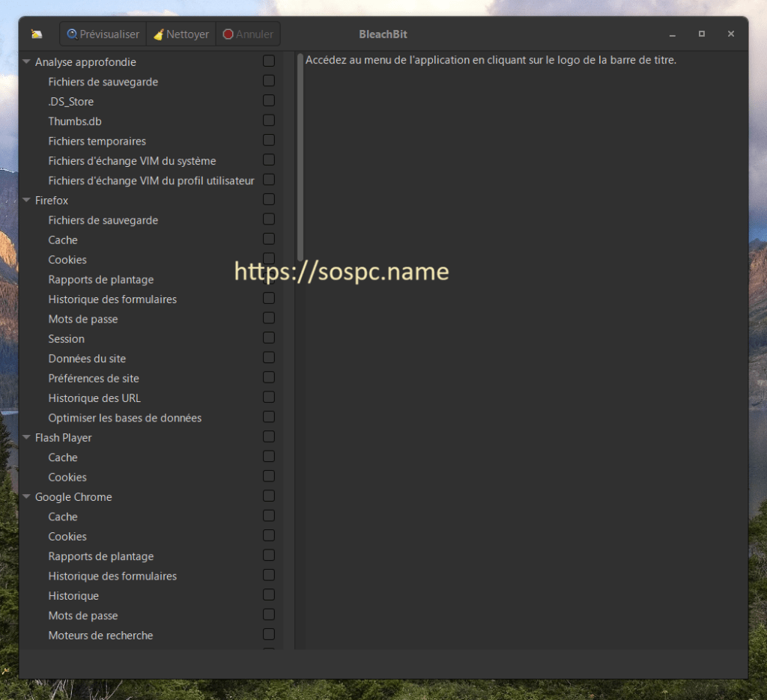767x700 pixels.
Task: Open the BleachBit application menu logo
Action: [37, 34]
